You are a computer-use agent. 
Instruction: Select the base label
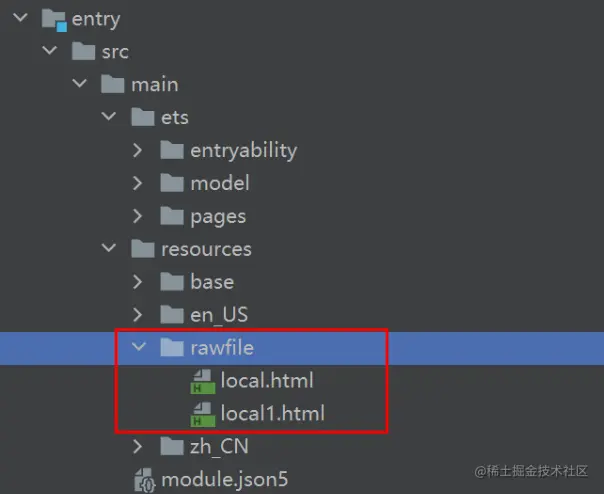[x=212, y=282]
